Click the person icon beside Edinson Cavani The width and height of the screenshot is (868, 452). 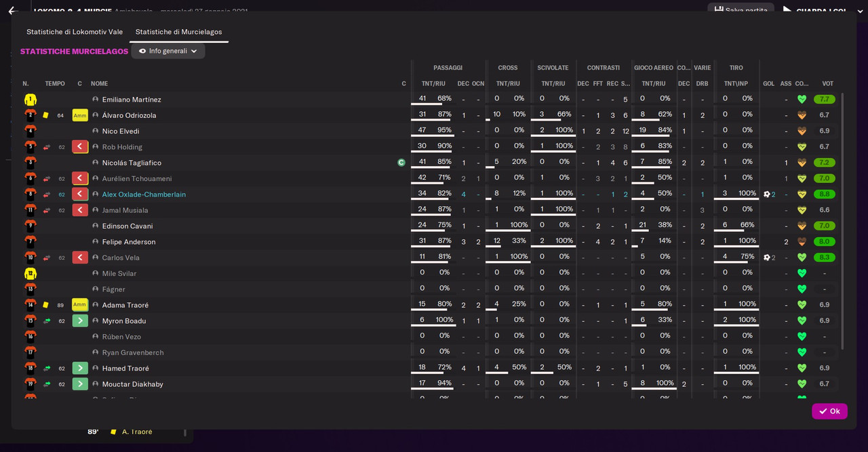click(96, 226)
